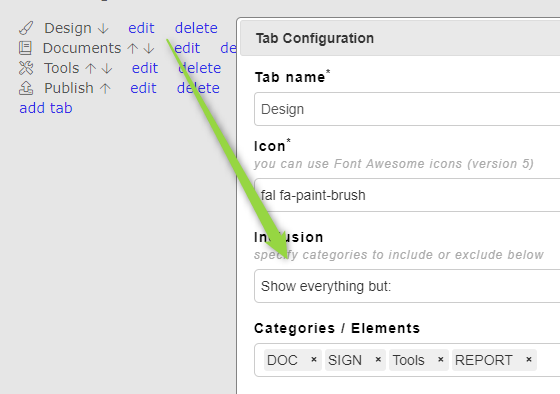Remove the DOC category tag
The width and height of the screenshot is (560, 394).
[314, 359]
